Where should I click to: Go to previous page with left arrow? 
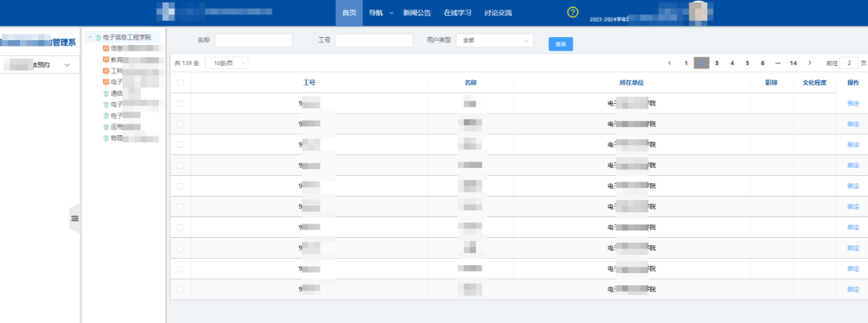point(669,63)
